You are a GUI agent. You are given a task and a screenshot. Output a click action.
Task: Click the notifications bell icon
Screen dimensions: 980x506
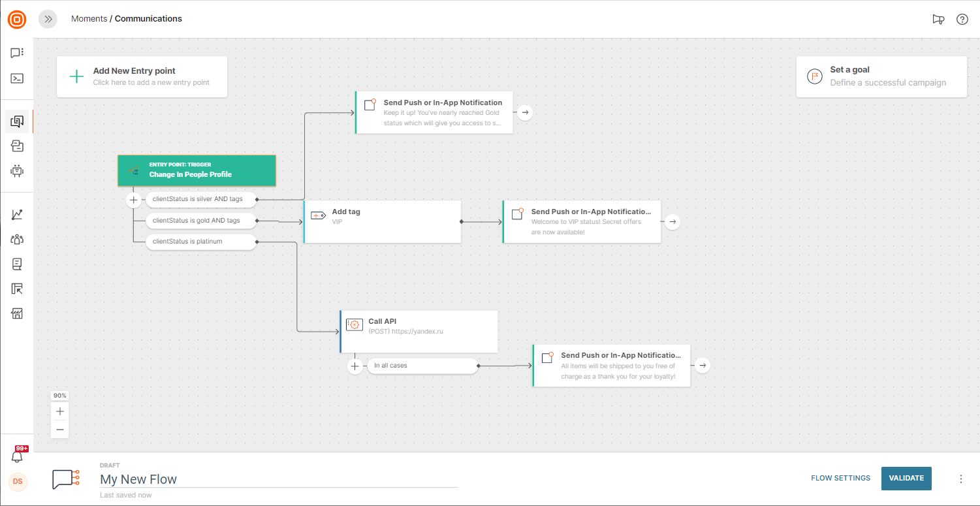click(x=17, y=456)
